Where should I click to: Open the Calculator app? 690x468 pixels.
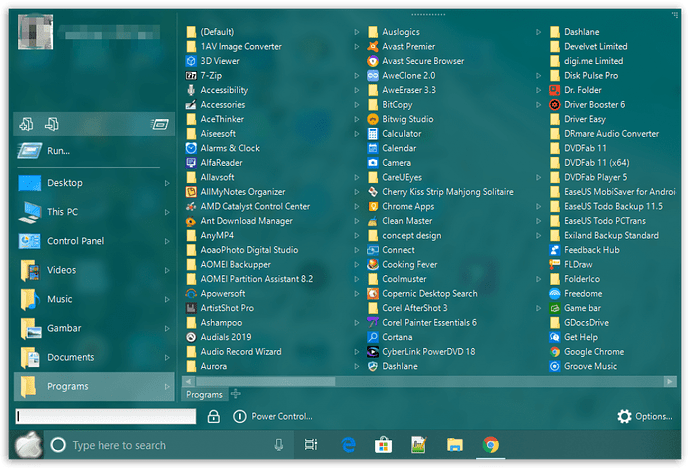[401, 134]
